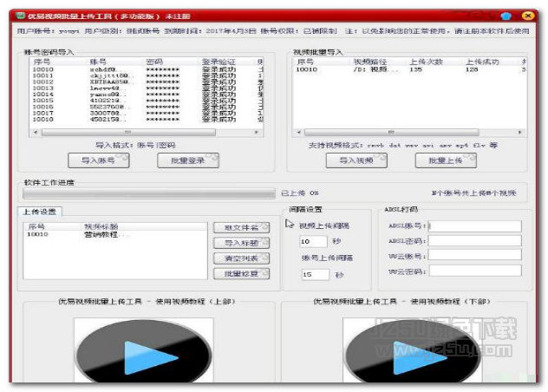Click the 视频标题 column header
This screenshot has width=548, height=392.
[101, 226]
